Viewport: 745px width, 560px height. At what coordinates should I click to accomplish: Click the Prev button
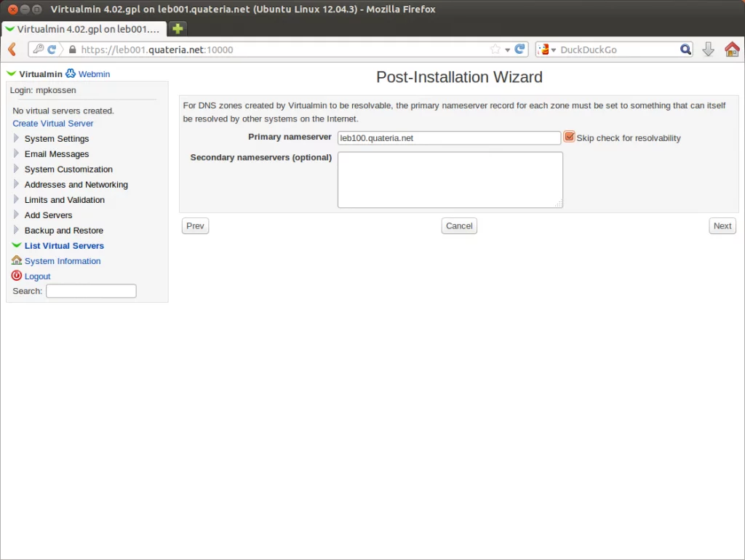[195, 226]
